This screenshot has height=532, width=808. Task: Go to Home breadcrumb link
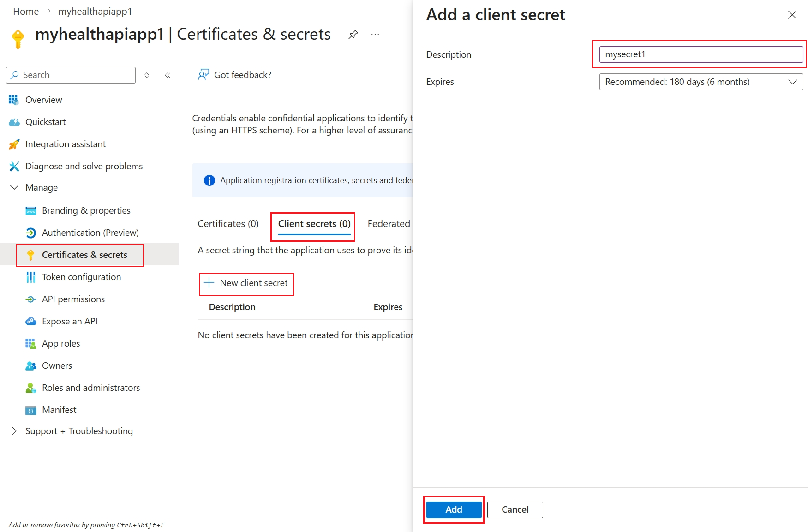coord(26,12)
